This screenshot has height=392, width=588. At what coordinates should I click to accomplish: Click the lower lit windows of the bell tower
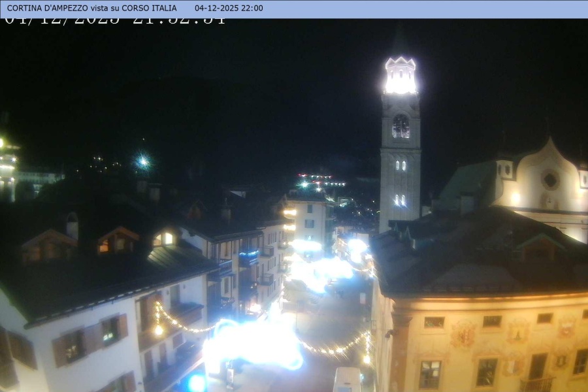(399, 200)
